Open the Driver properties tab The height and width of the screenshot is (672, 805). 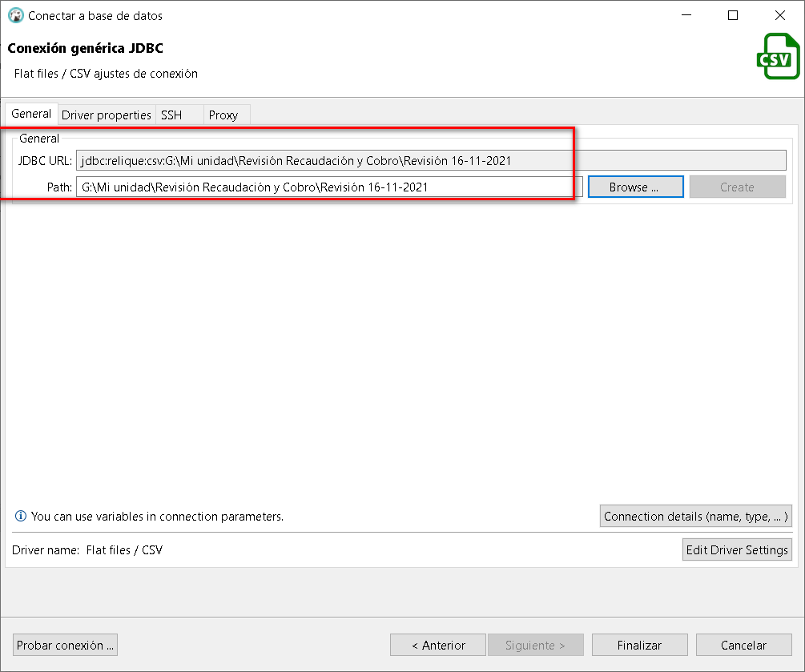(x=107, y=115)
